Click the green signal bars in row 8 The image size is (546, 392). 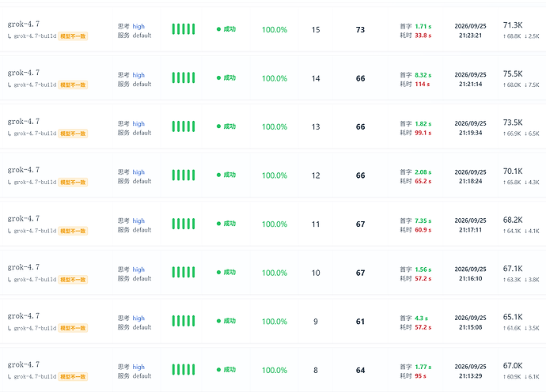click(x=184, y=370)
